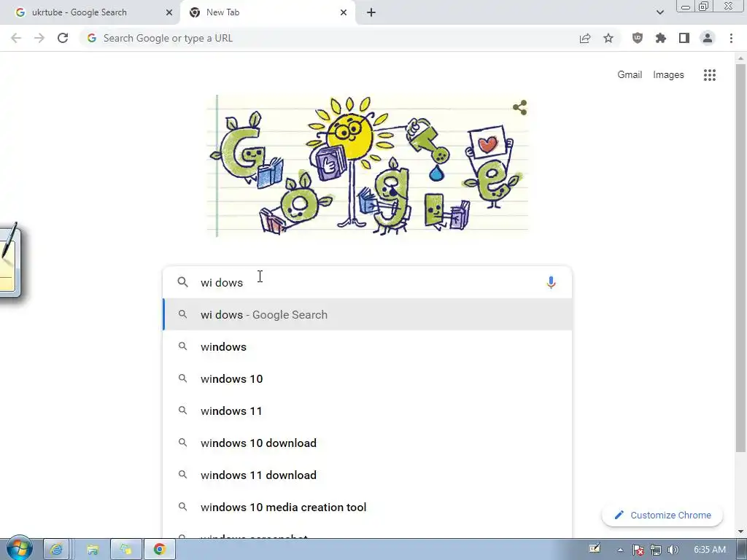This screenshot has width=747, height=560.
Task: Open the Chrome profile avatar
Action: (x=708, y=38)
